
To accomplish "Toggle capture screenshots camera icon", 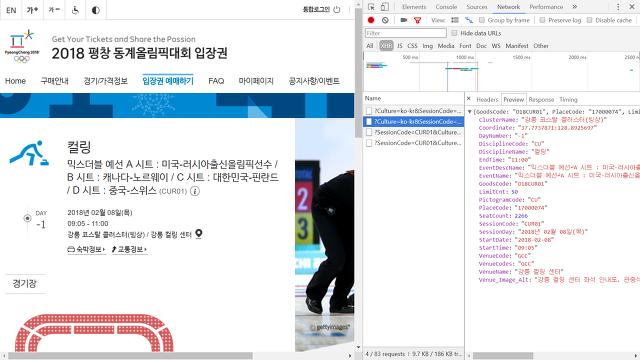I will (x=404, y=20).
